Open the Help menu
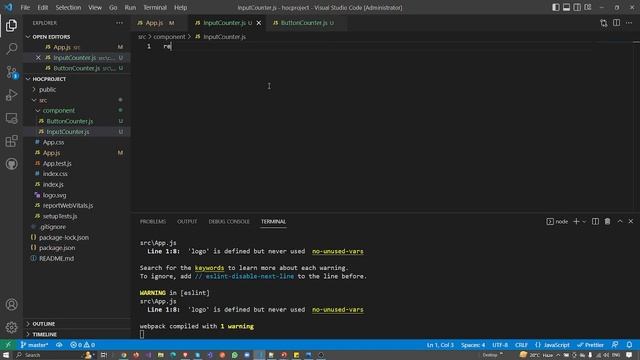640x360 pixels. coord(180,7)
